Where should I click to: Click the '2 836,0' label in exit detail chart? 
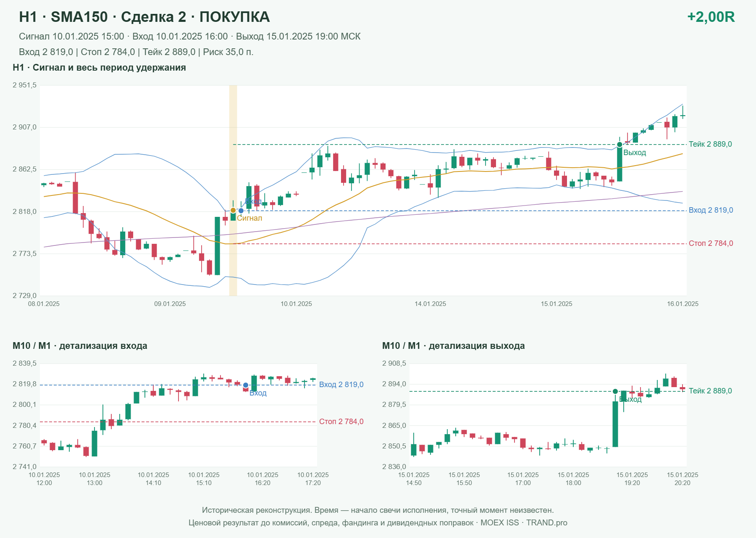[394, 467]
